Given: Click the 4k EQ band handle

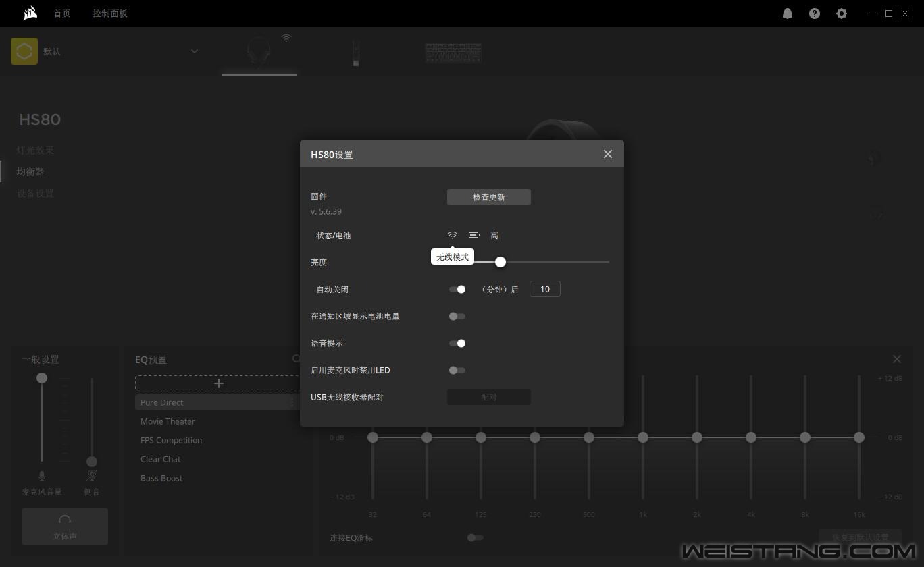Looking at the screenshot, I should pyautogui.click(x=751, y=437).
